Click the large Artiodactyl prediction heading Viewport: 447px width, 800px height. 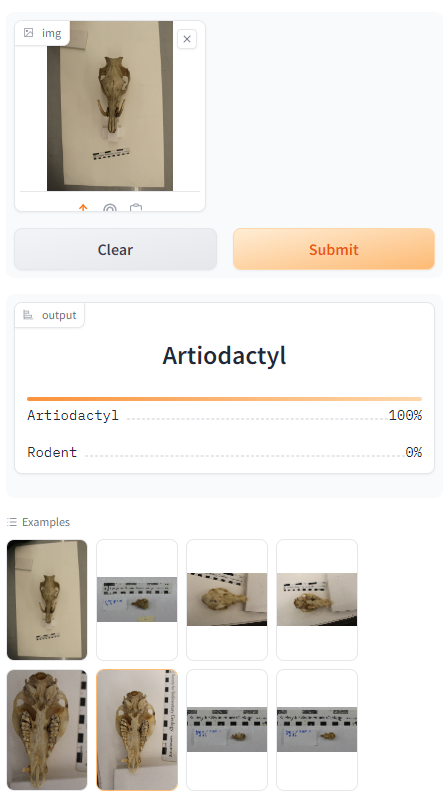225,356
